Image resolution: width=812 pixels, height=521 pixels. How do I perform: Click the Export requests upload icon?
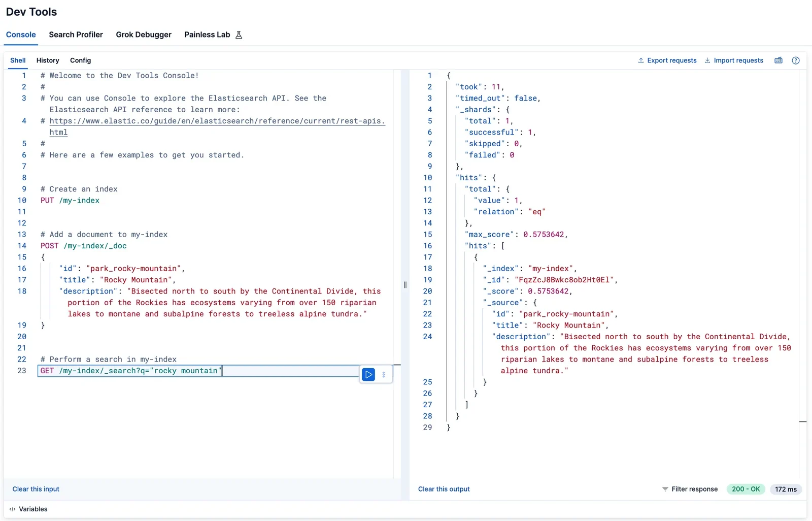641,60
